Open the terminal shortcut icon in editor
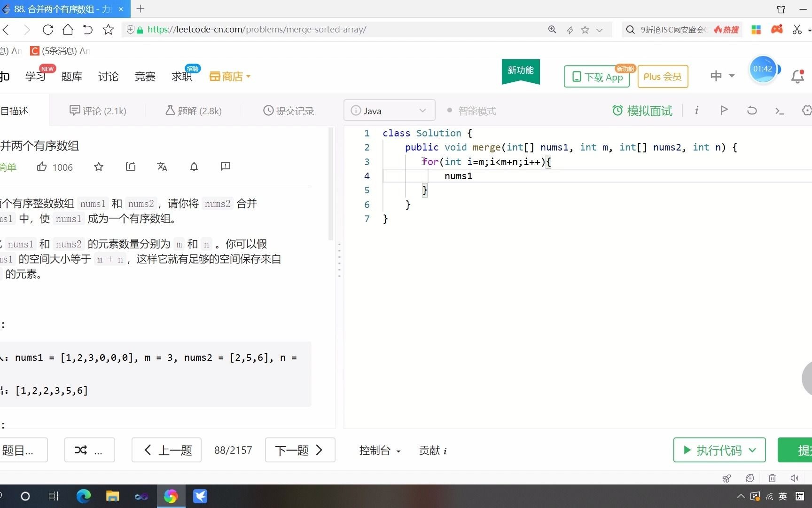 click(x=780, y=111)
